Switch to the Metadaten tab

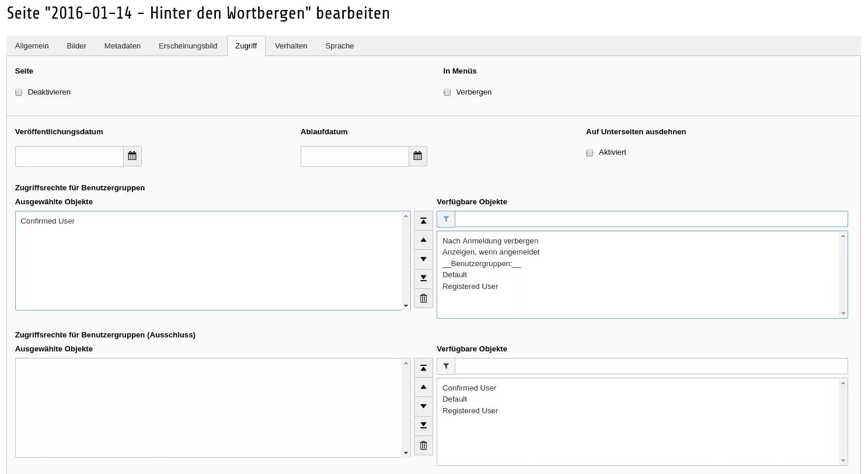pos(122,46)
